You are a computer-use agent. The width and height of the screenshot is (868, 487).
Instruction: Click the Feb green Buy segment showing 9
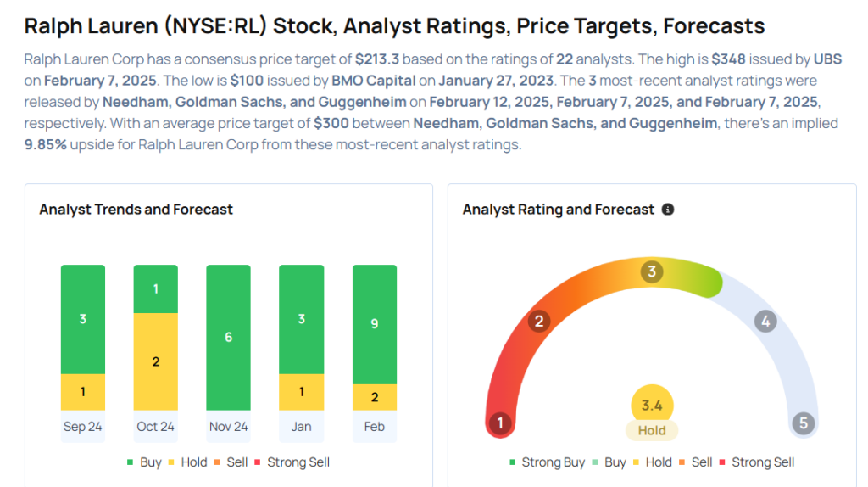[x=374, y=324]
